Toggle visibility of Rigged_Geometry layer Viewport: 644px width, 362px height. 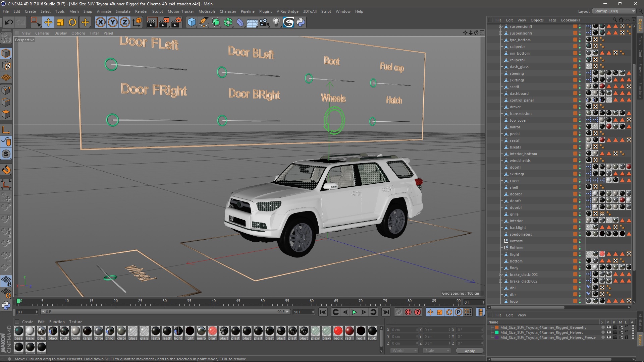pyautogui.click(x=608, y=327)
